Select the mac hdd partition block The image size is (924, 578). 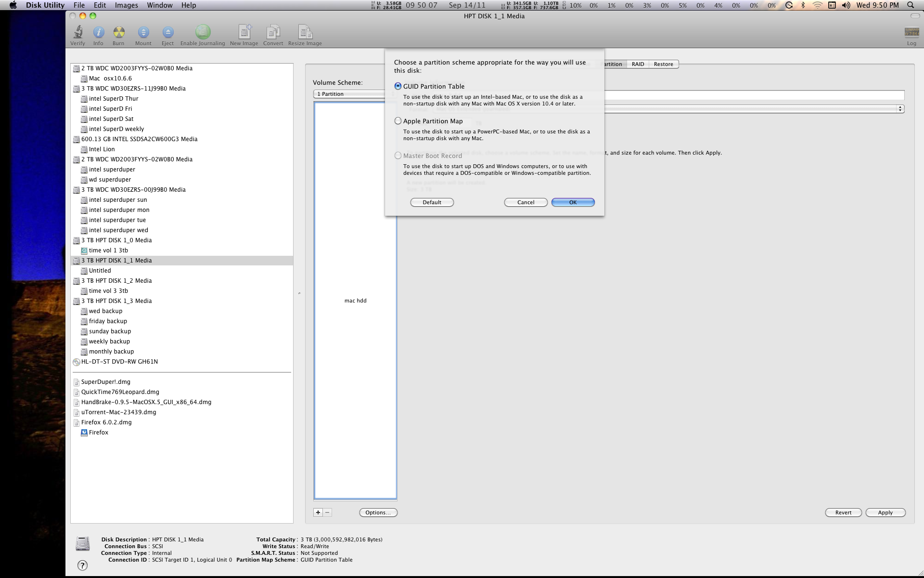click(x=356, y=301)
